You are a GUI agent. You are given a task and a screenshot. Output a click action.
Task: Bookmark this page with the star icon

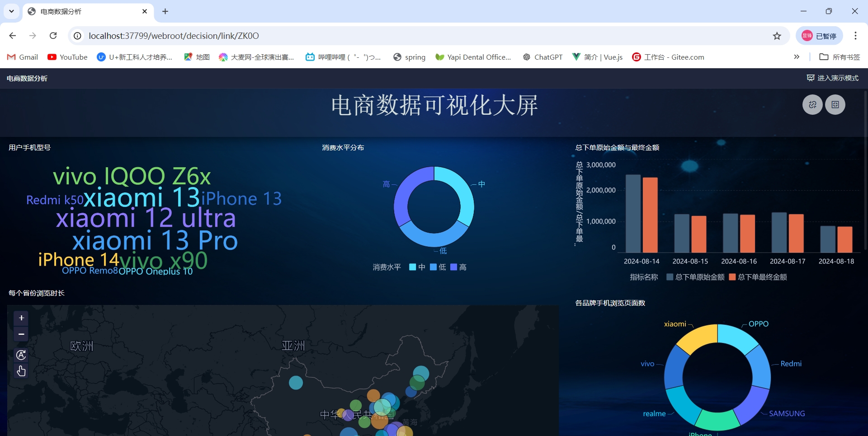(777, 36)
